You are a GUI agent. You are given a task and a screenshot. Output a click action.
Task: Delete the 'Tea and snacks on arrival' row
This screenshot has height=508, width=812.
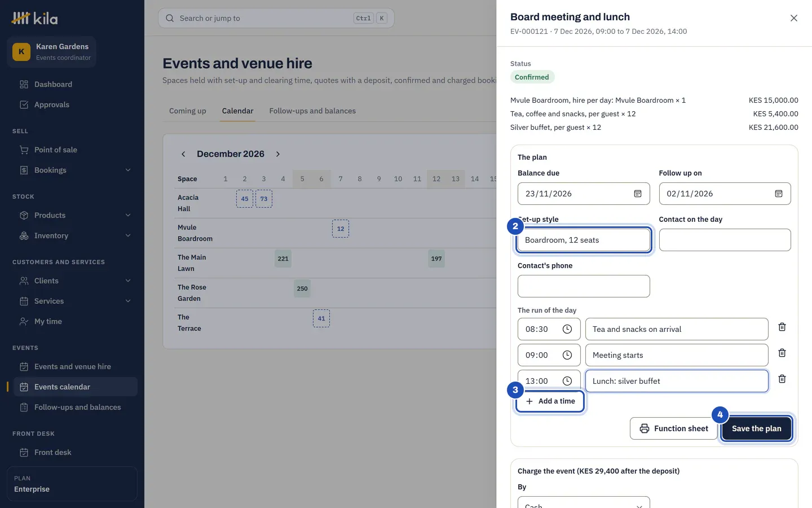tap(782, 327)
